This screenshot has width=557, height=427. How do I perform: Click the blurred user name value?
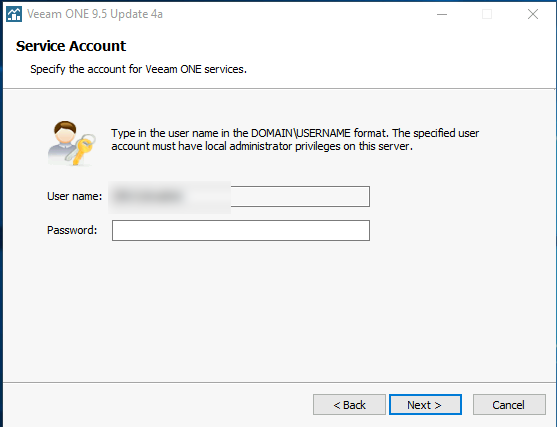pyautogui.click(x=148, y=196)
